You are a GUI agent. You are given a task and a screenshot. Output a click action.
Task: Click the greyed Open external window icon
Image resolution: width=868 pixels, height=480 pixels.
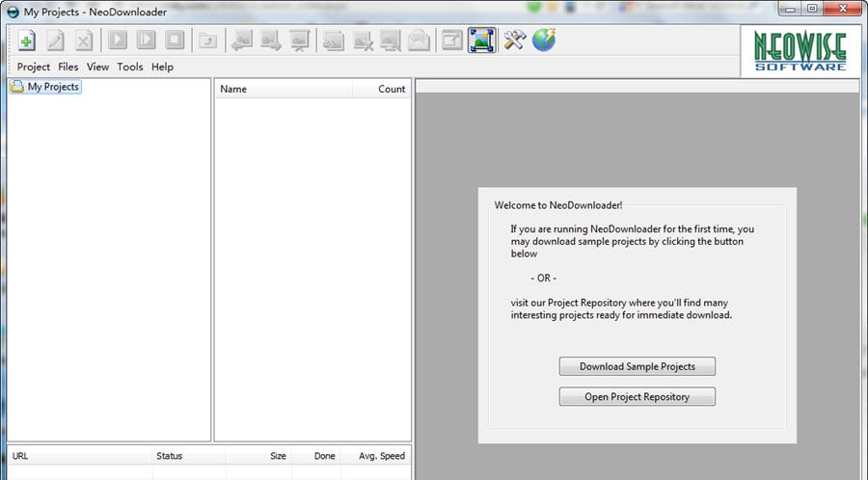pos(452,40)
